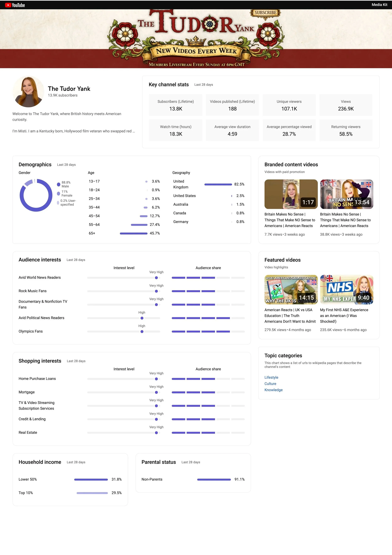Open the Culture topic link
Viewport: 392px width, 555px height.
point(270,384)
